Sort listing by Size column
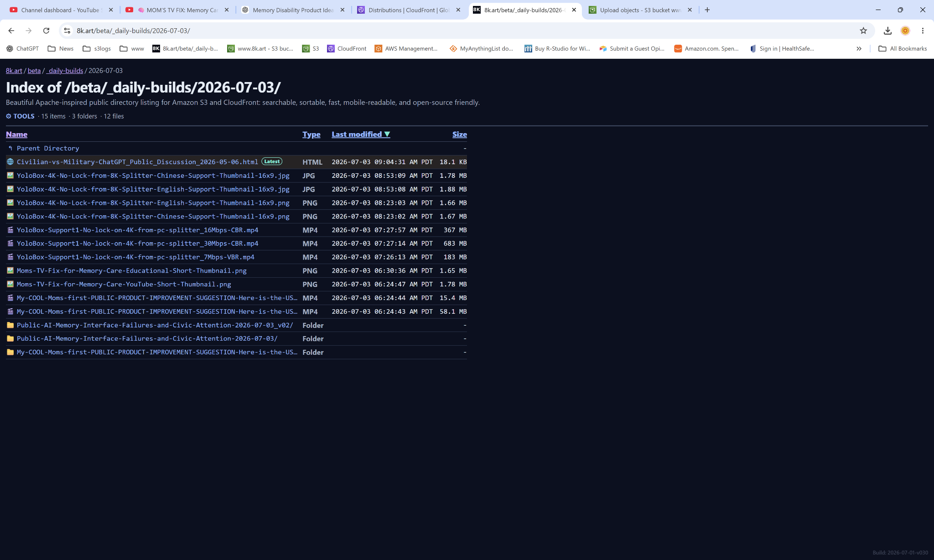934x560 pixels. [460, 135]
